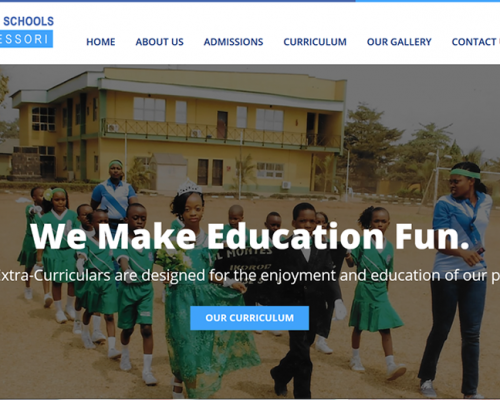The width and height of the screenshot is (500, 400).
Task: Click the SCHOOLS logo text
Action: (28, 21)
